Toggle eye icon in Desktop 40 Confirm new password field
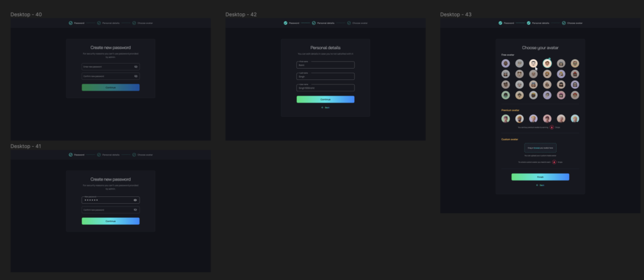The height and width of the screenshot is (280, 644). point(136,76)
